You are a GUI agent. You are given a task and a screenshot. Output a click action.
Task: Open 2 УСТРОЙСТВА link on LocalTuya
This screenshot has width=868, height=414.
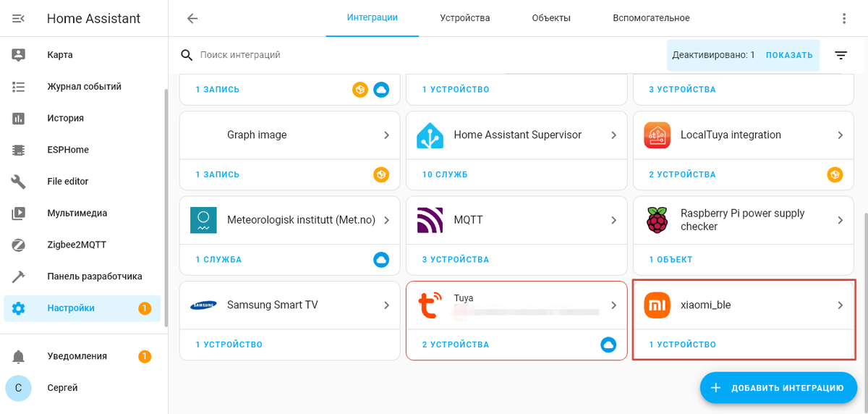click(x=682, y=174)
